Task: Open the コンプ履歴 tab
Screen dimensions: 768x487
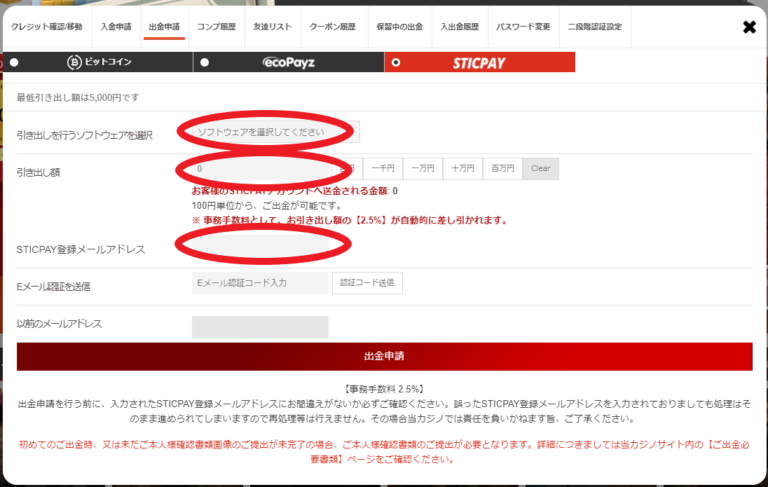Action: (216, 27)
